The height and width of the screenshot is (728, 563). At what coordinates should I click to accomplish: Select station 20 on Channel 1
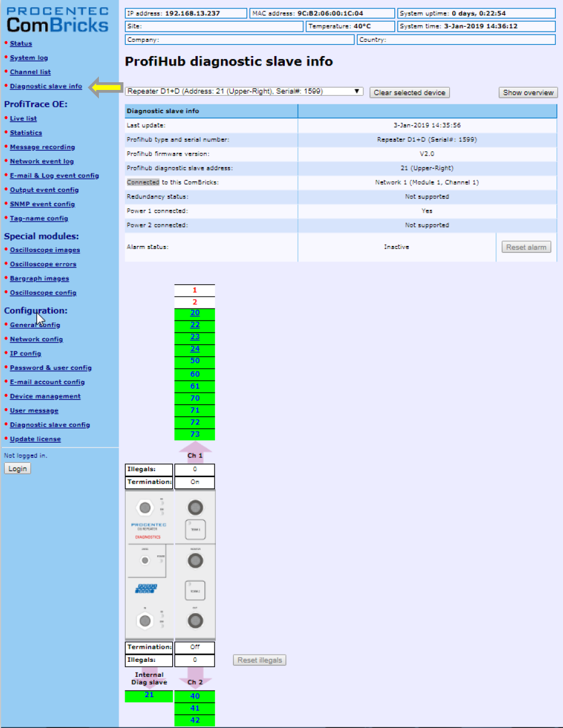pyautogui.click(x=195, y=313)
